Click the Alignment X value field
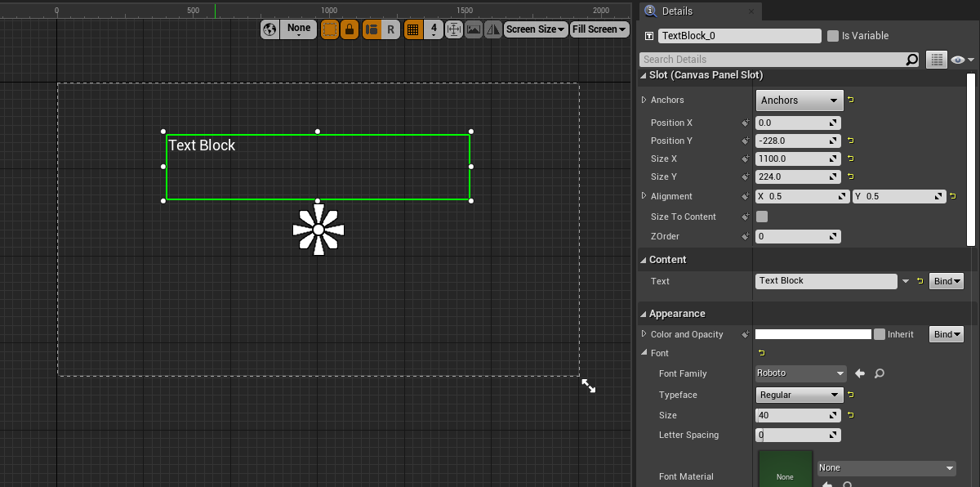The height and width of the screenshot is (487, 980). 803,197
